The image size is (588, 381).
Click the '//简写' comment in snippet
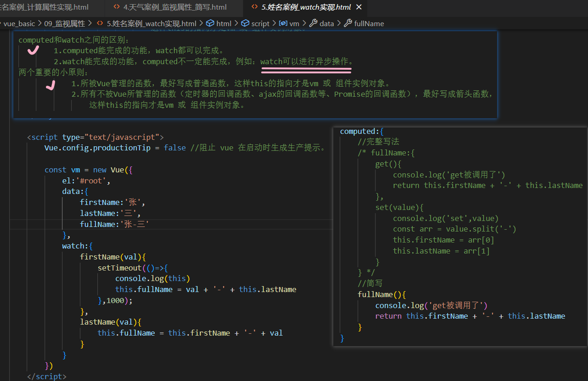(370, 283)
